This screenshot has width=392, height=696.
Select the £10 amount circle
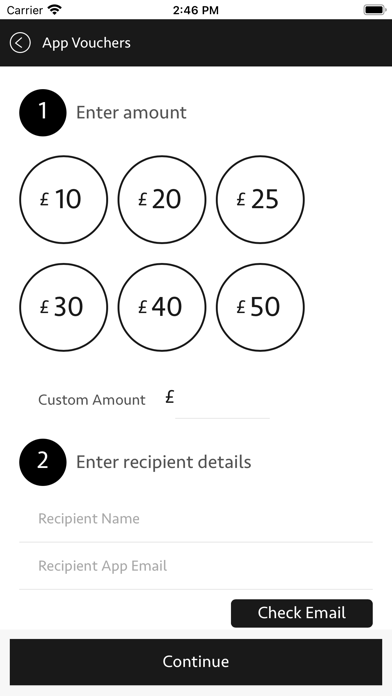pyautogui.click(x=63, y=199)
